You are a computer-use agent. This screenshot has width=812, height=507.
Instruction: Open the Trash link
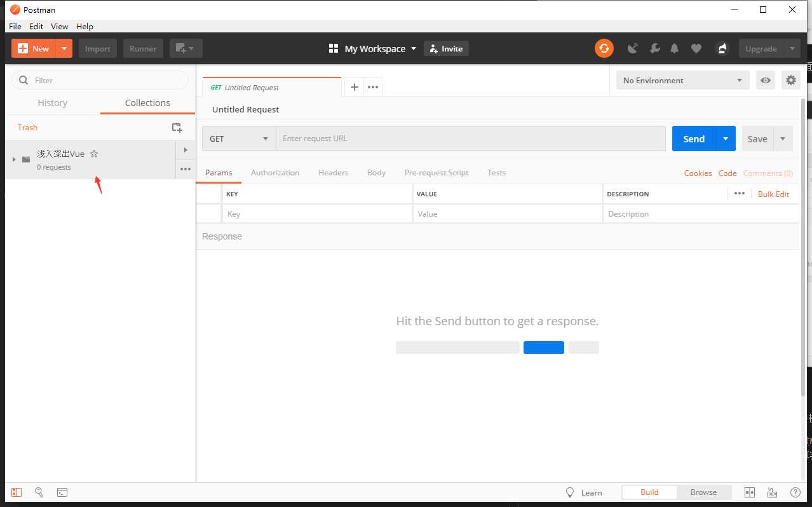27,128
